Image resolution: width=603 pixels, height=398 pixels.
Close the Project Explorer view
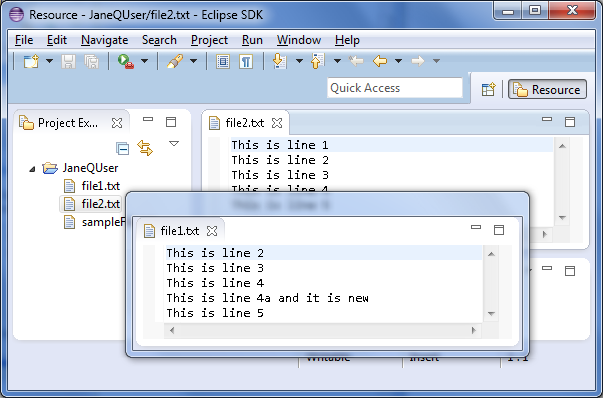click(x=117, y=123)
